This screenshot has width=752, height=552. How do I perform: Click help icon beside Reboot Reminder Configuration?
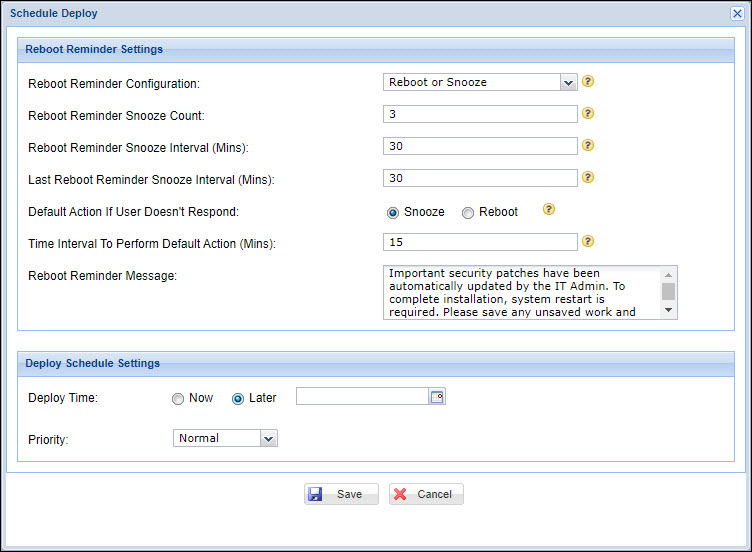pyautogui.click(x=588, y=82)
